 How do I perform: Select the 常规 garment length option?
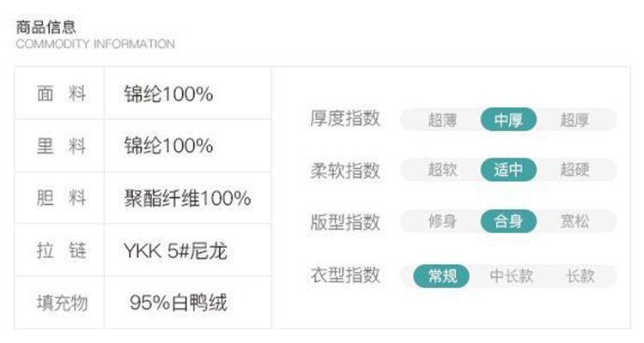click(442, 275)
